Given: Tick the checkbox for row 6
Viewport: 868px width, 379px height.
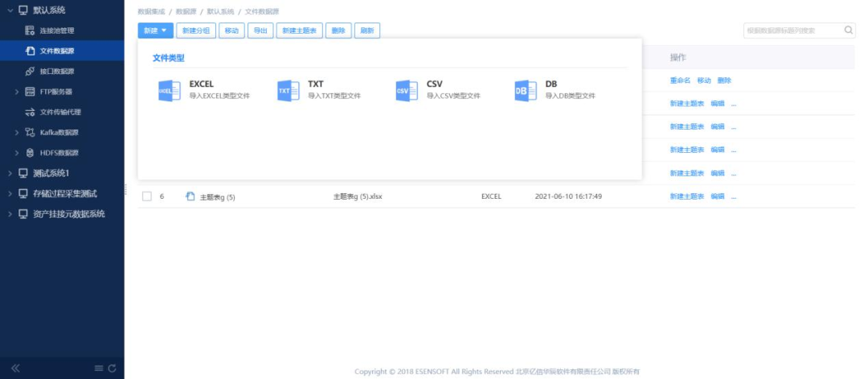Looking at the screenshot, I should click(147, 196).
